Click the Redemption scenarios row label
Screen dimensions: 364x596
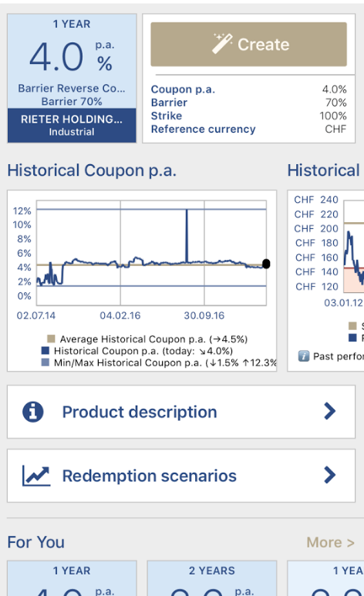click(149, 476)
